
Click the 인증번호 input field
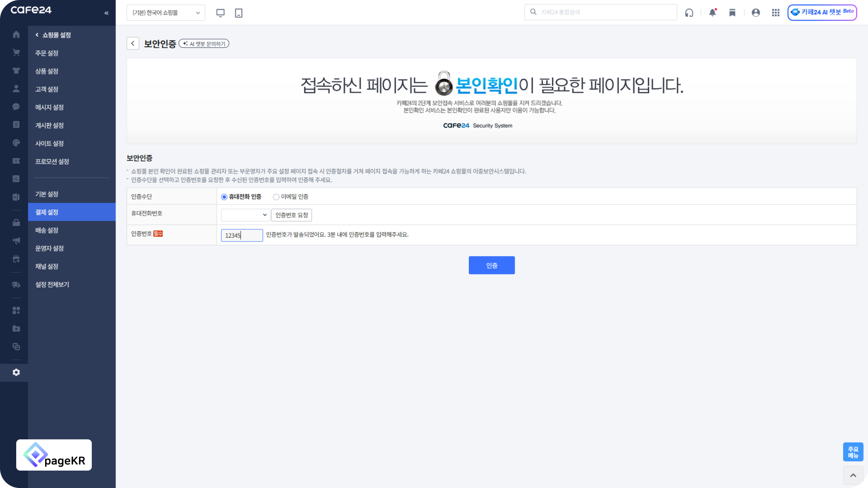(242, 235)
